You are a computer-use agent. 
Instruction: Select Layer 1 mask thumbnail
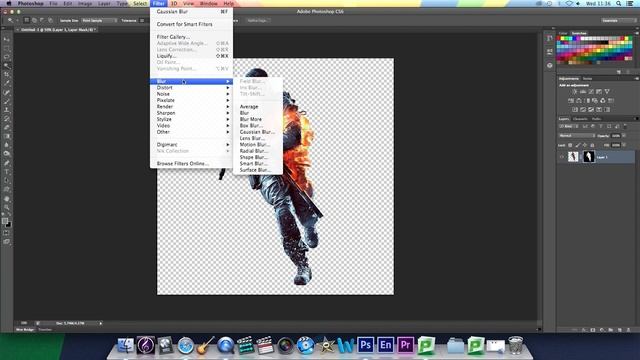pos(589,157)
